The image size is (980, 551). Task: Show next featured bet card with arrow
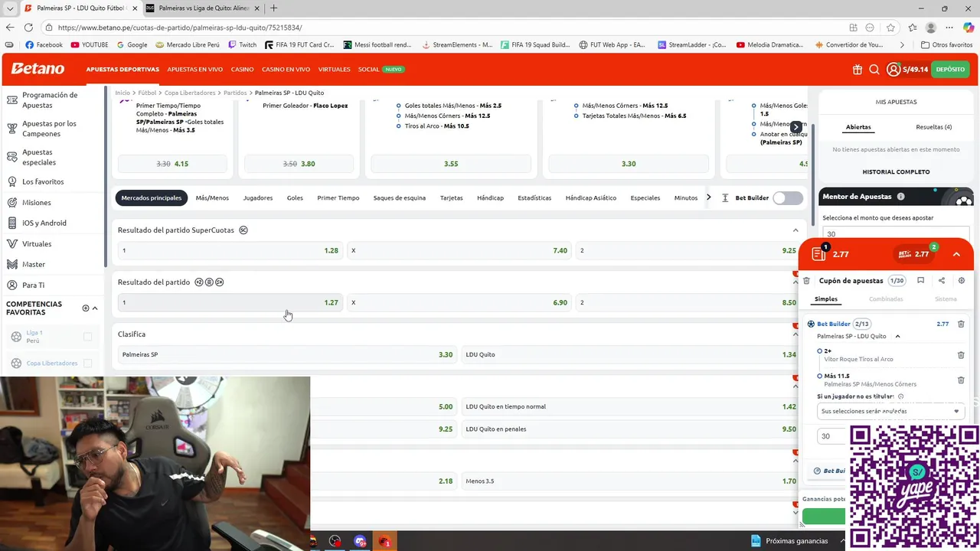(x=796, y=127)
